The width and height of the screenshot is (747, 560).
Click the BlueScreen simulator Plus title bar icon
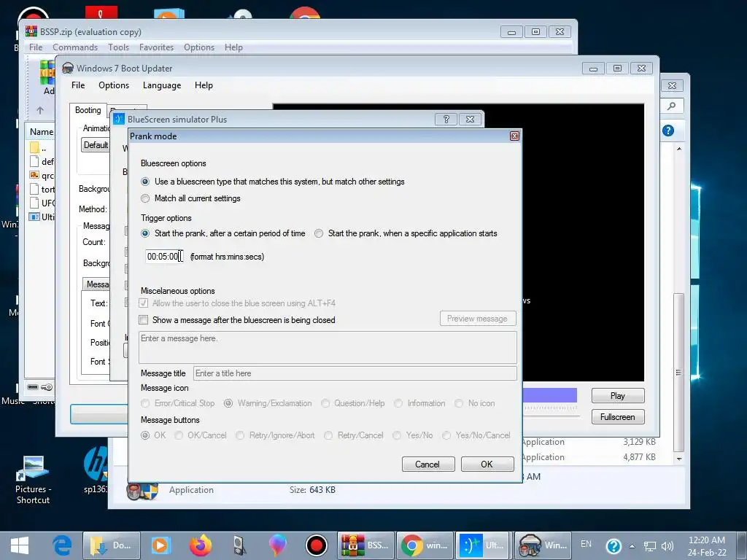[119, 119]
